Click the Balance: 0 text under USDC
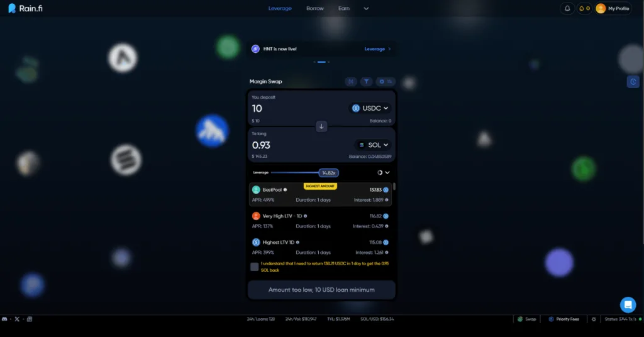Screen dimensions: 644x337 380,121
